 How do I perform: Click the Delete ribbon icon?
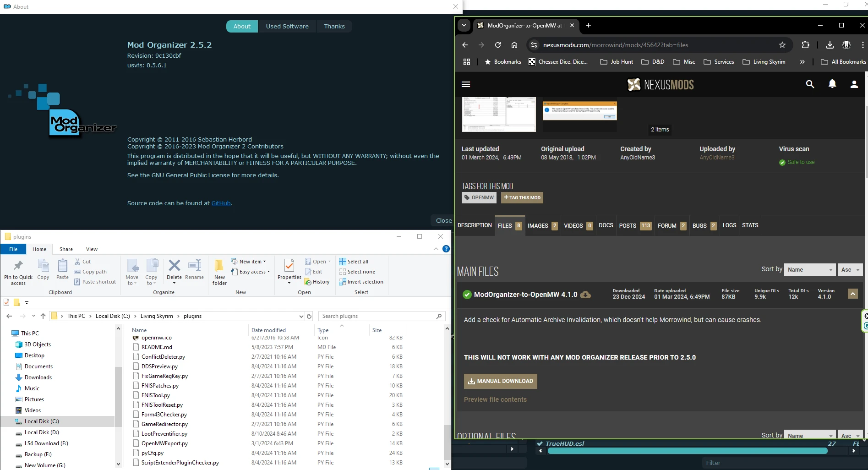coord(174,270)
